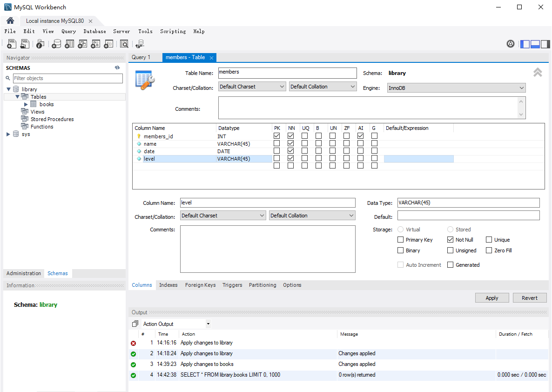Enable the Unique checkbox
The image size is (552, 392).
[x=489, y=239]
